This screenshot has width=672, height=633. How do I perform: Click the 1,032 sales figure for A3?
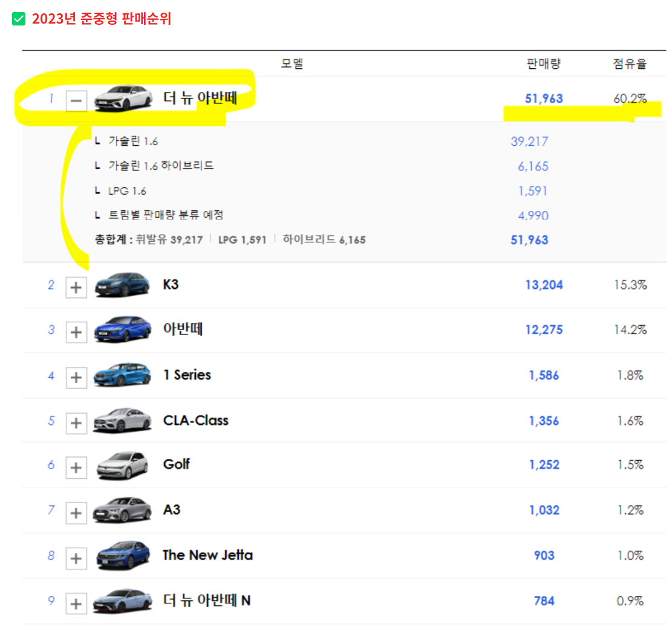544,510
